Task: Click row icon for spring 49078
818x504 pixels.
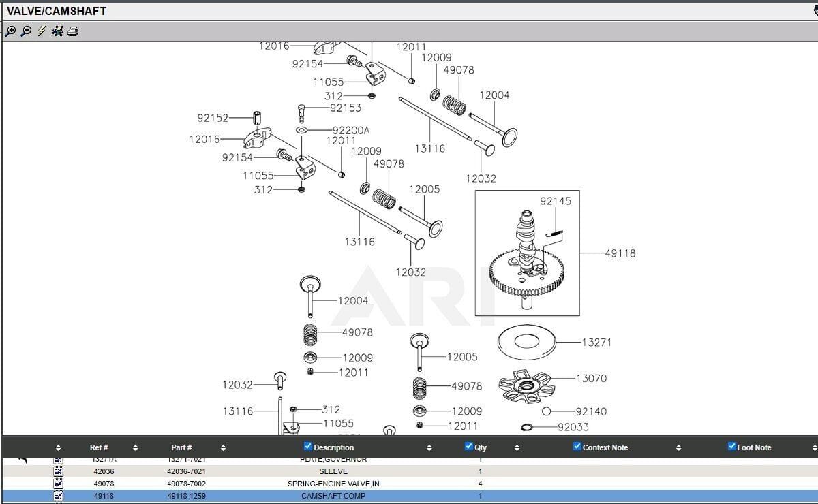Action: coord(58,484)
